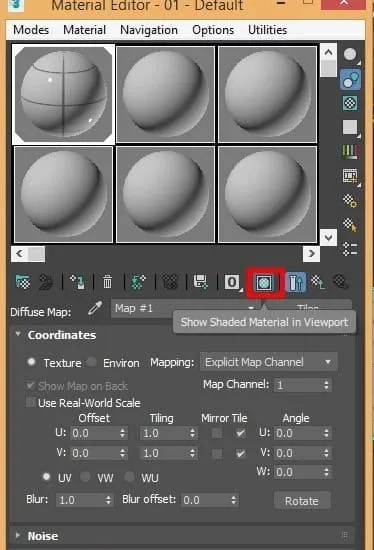
Task: Click the Rotate button
Action: click(x=302, y=501)
